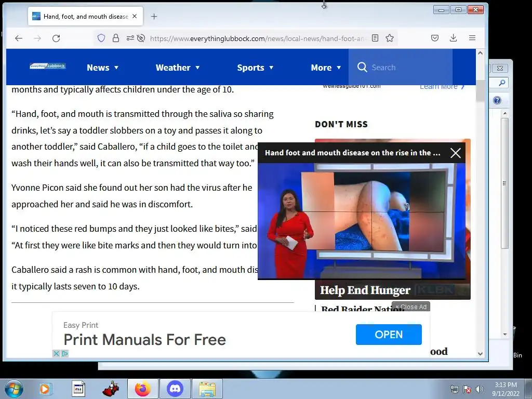The image size is (532, 399).
Task: Toggle reader view icon
Action: point(375,38)
